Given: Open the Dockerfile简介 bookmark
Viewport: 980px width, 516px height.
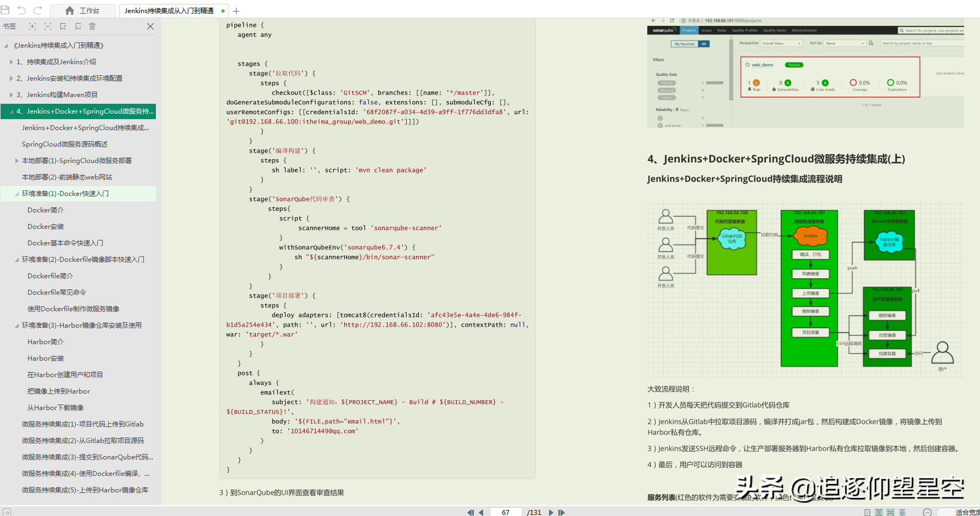Looking at the screenshot, I should (50, 276).
